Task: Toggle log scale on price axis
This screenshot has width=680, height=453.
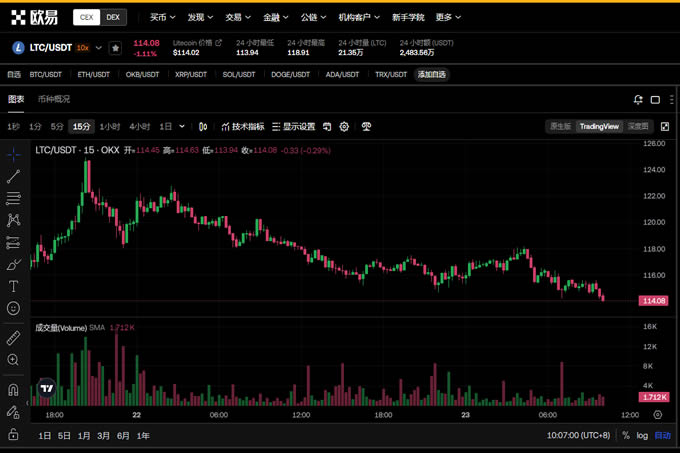Action: (x=642, y=436)
